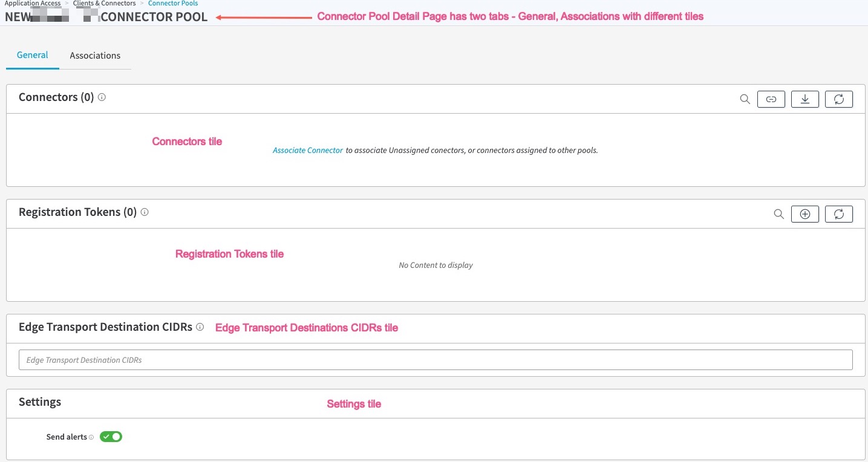Switch to the Associations tab
The image size is (868, 462).
pos(95,56)
